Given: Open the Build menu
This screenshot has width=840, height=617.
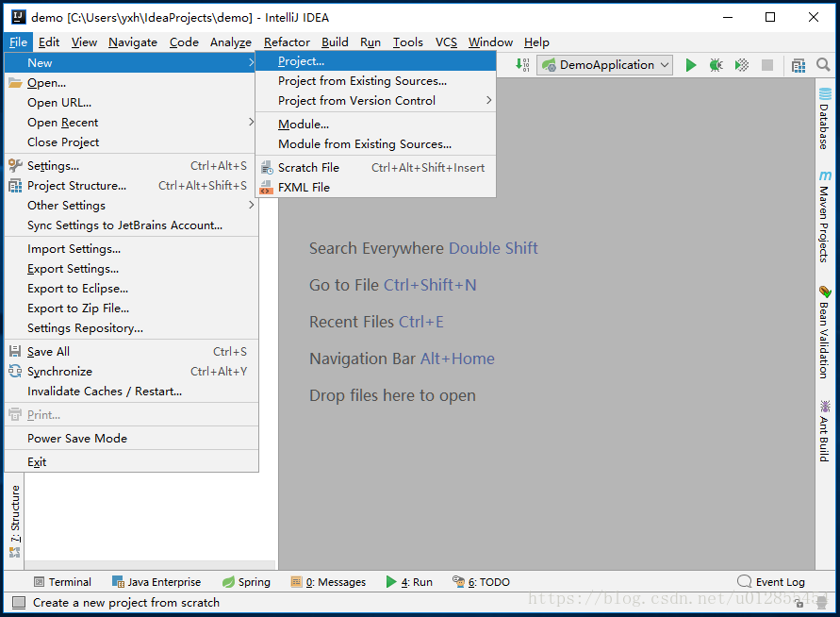Looking at the screenshot, I should click(x=335, y=42).
